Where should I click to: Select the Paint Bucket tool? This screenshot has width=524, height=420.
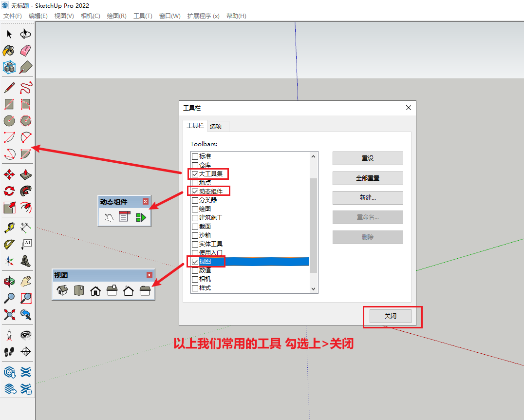(x=9, y=51)
